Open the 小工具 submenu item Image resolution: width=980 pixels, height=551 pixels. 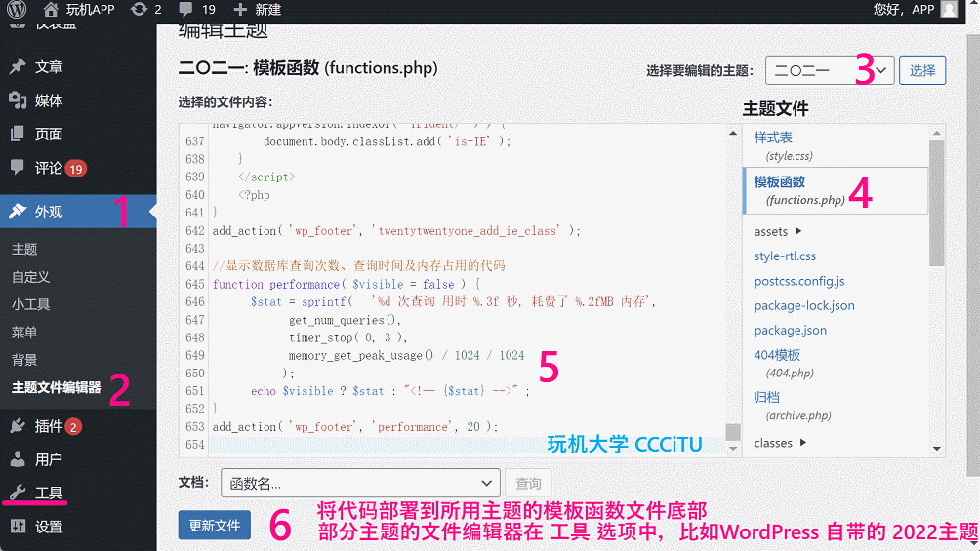(30, 304)
